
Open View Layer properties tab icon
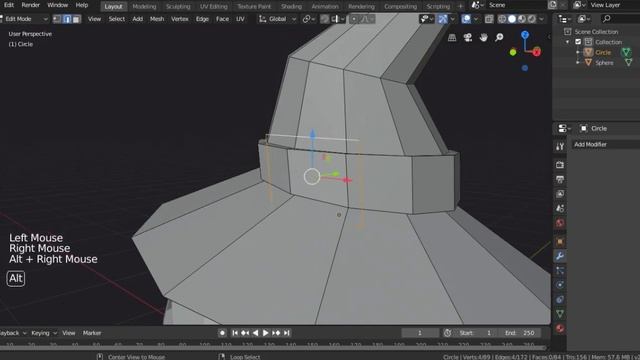click(560, 194)
